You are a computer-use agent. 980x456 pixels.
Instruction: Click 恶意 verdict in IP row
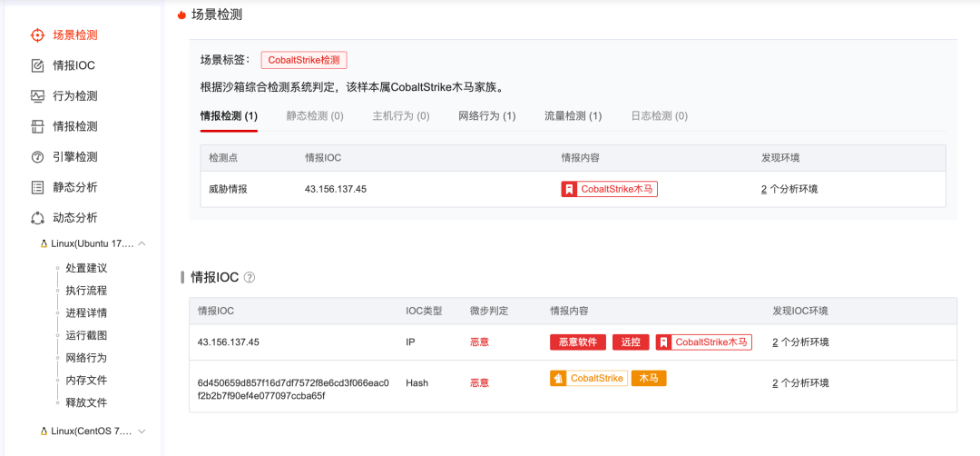click(479, 342)
